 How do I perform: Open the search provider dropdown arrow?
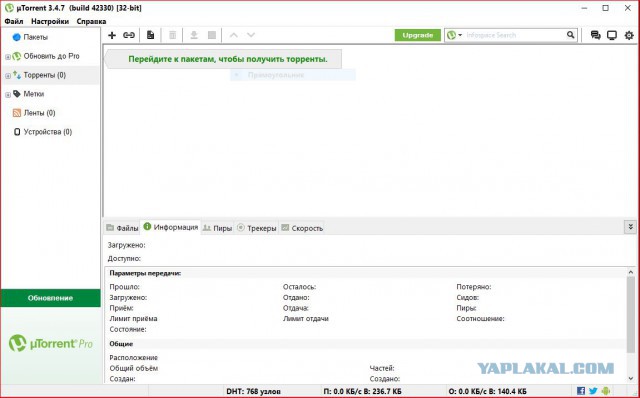[460, 35]
